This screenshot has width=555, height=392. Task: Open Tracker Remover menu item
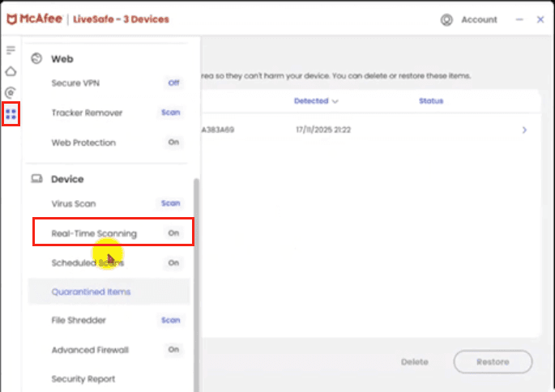point(87,113)
